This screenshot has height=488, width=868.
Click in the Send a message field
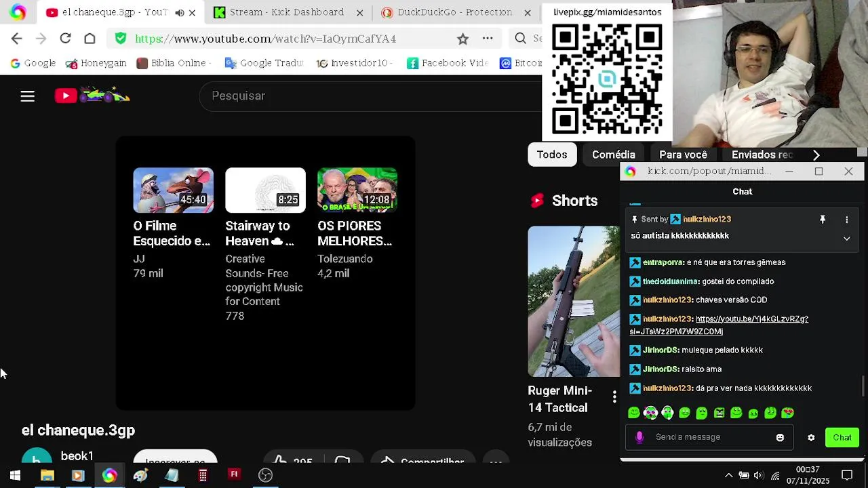point(709,438)
